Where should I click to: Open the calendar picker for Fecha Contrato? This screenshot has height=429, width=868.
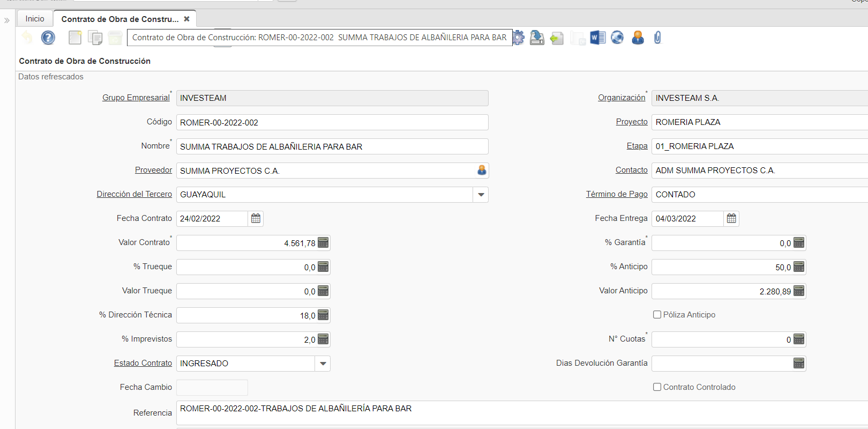pyautogui.click(x=256, y=218)
